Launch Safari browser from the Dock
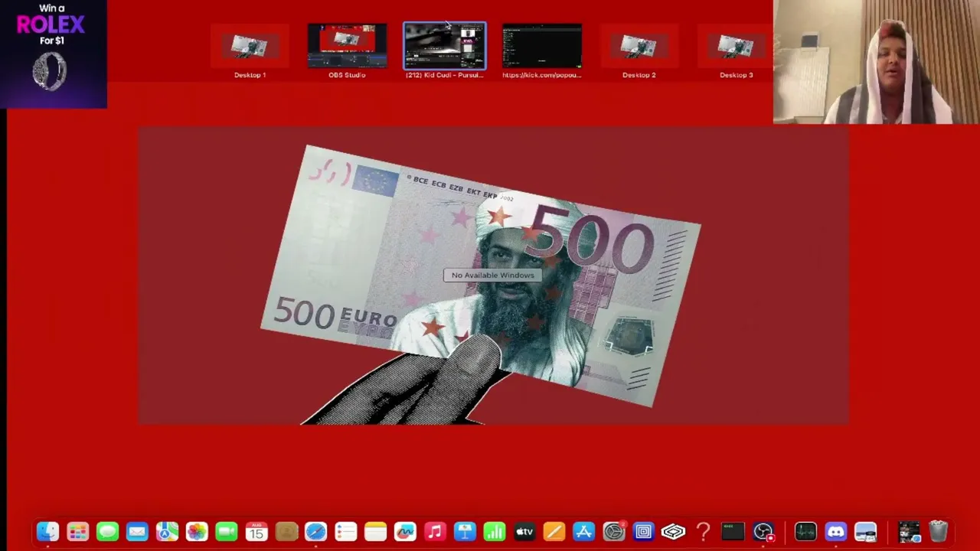980x551 pixels. (315, 531)
